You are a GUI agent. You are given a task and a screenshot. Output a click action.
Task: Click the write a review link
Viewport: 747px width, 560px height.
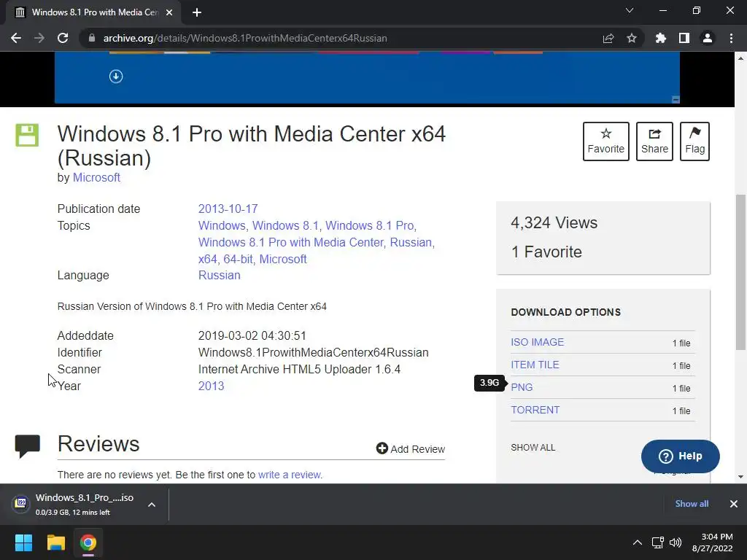tap(289, 475)
